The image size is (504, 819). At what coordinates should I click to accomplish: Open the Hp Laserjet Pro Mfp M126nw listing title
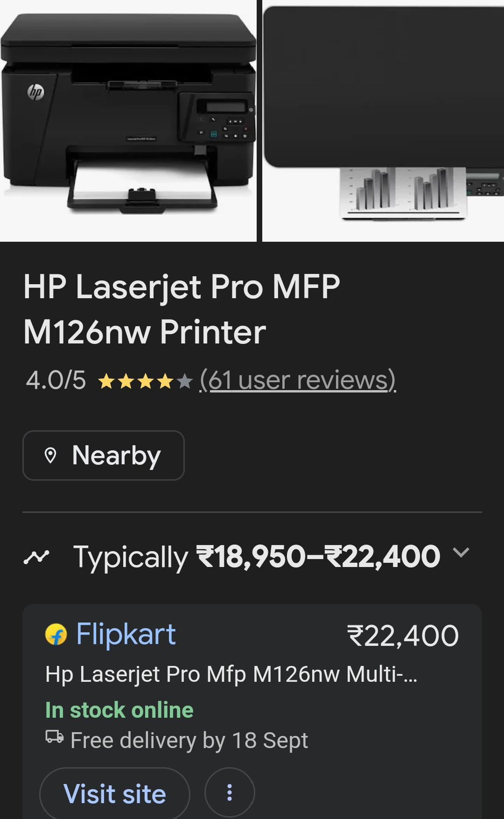231,674
